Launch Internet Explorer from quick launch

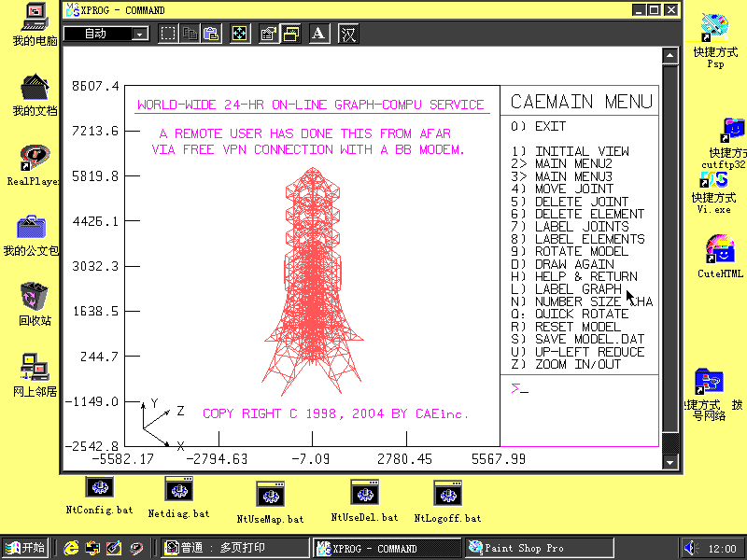click(x=72, y=548)
